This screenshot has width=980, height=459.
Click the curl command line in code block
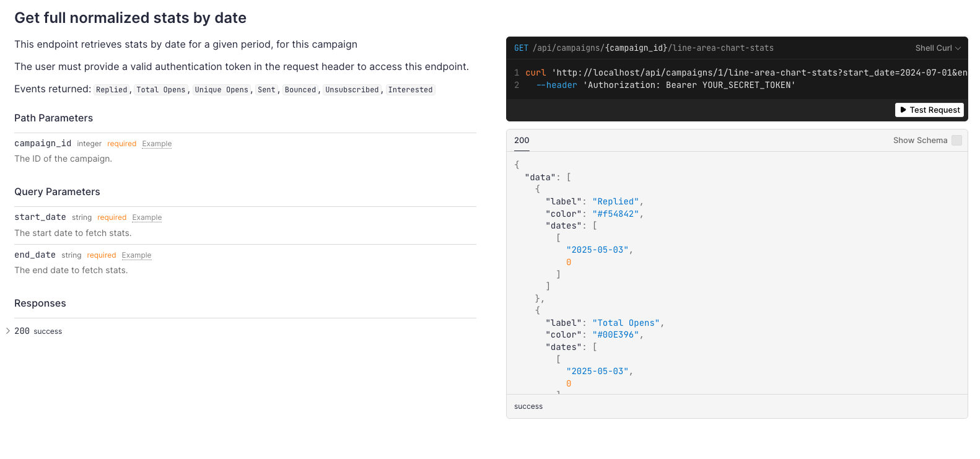tap(746, 72)
